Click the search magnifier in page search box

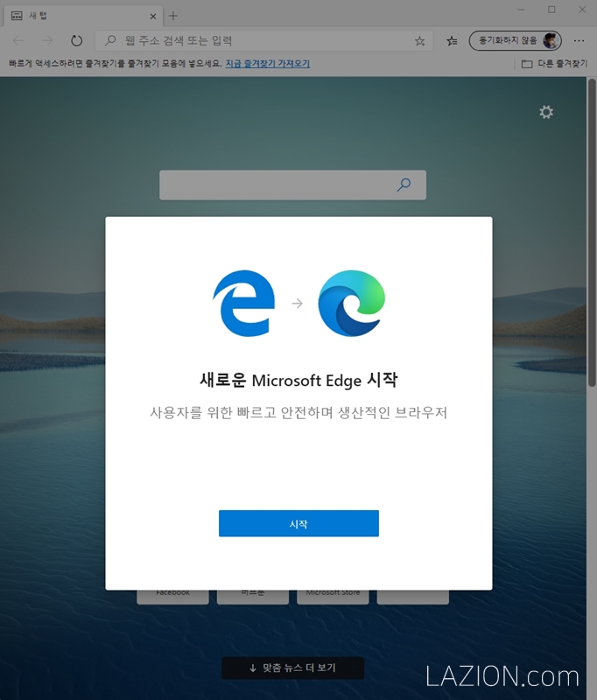point(404,185)
